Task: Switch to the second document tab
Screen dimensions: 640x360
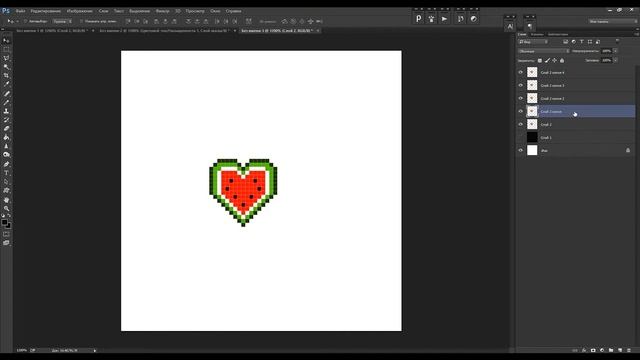Action: [165, 31]
